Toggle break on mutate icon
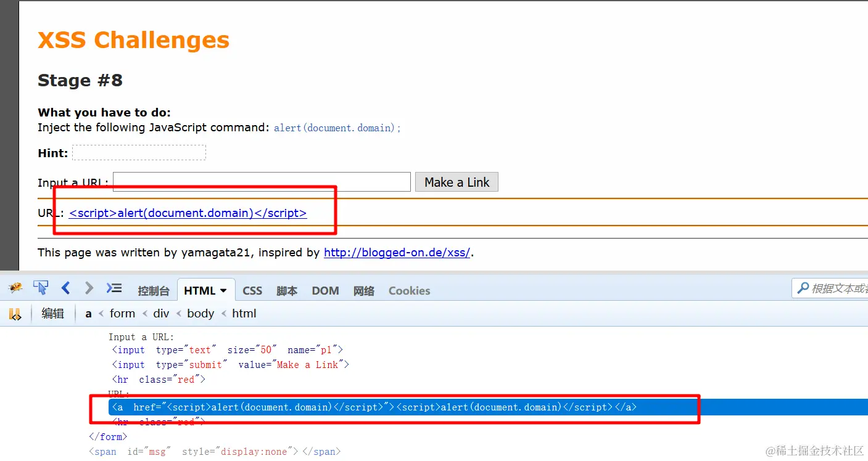Image resolution: width=868 pixels, height=461 pixels. 15,314
